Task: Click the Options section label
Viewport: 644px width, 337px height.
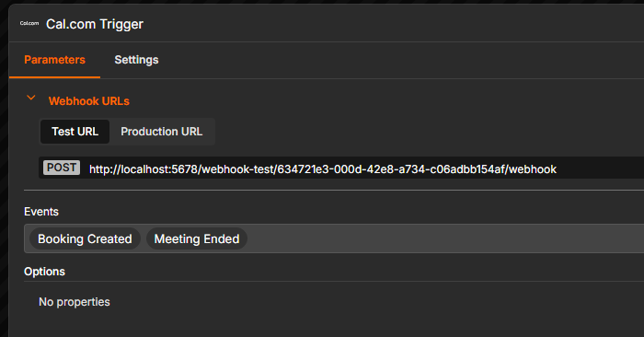Action: coord(44,272)
